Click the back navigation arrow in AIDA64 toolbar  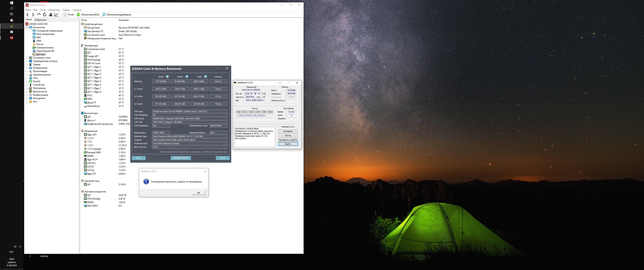(x=28, y=14)
